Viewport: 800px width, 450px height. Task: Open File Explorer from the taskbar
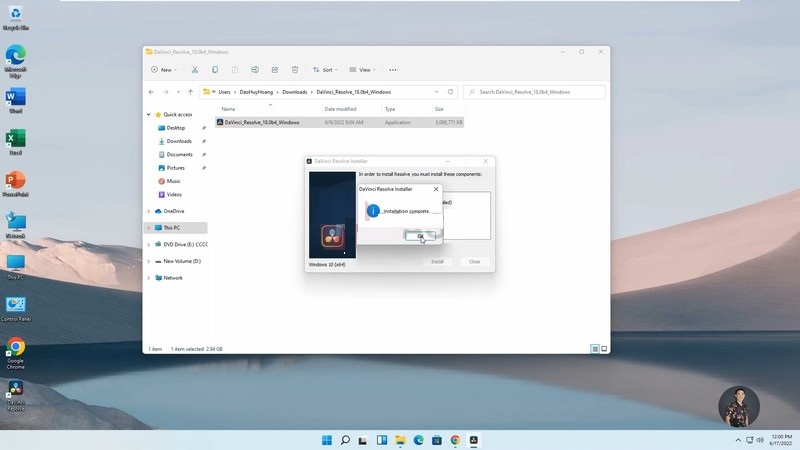click(x=400, y=440)
